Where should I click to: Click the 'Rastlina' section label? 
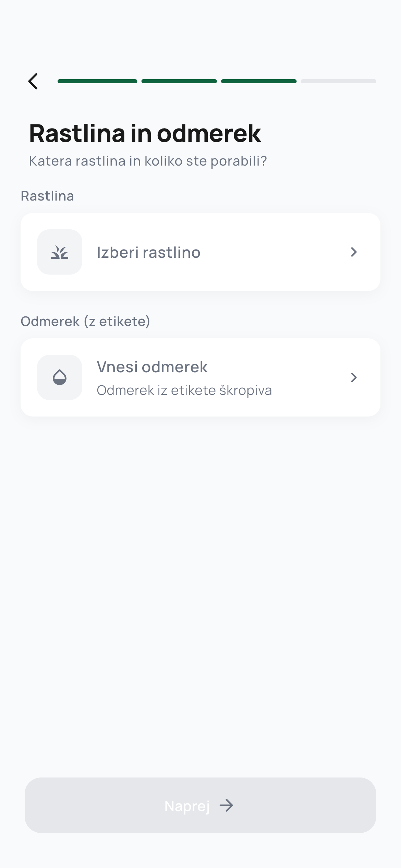click(x=47, y=196)
